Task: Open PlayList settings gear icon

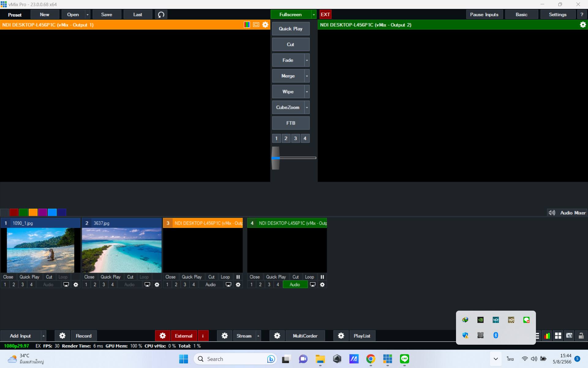Action: click(341, 336)
